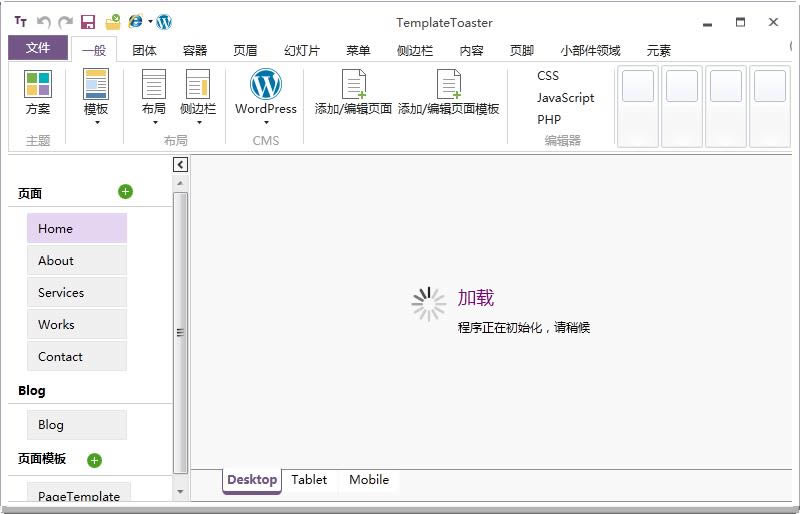Switch to the 页脚 ribbon tab

click(x=522, y=51)
